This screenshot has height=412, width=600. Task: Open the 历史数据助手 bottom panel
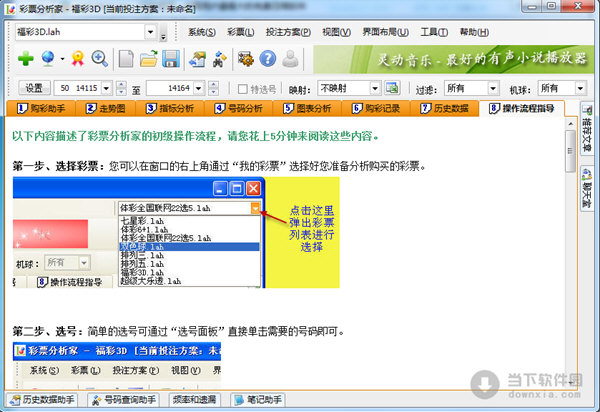tap(42, 400)
